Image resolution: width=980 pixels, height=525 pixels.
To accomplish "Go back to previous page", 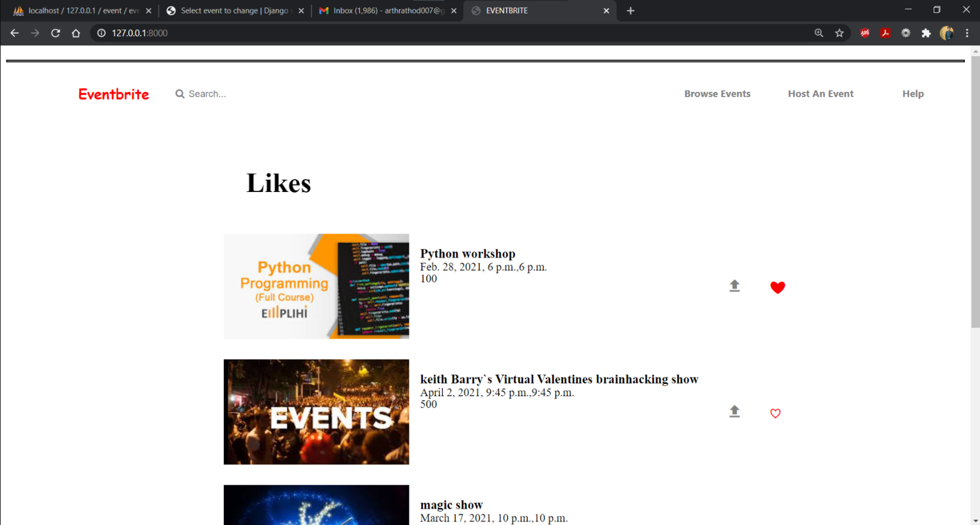I will tap(15, 33).
